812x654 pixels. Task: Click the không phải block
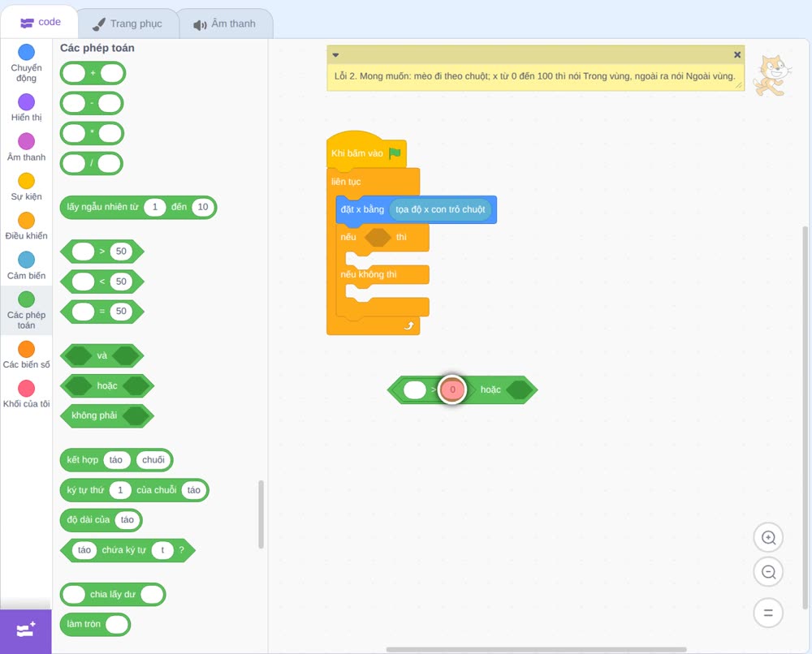click(107, 416)
